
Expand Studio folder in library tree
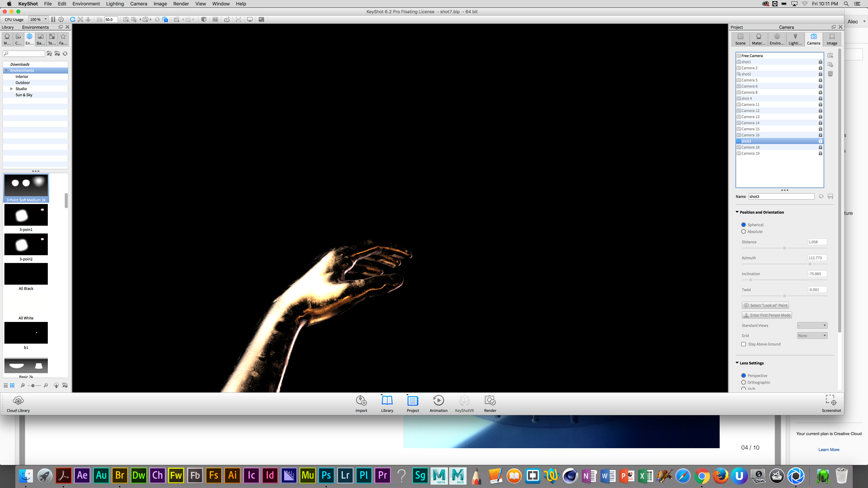(x=12, y=89)
